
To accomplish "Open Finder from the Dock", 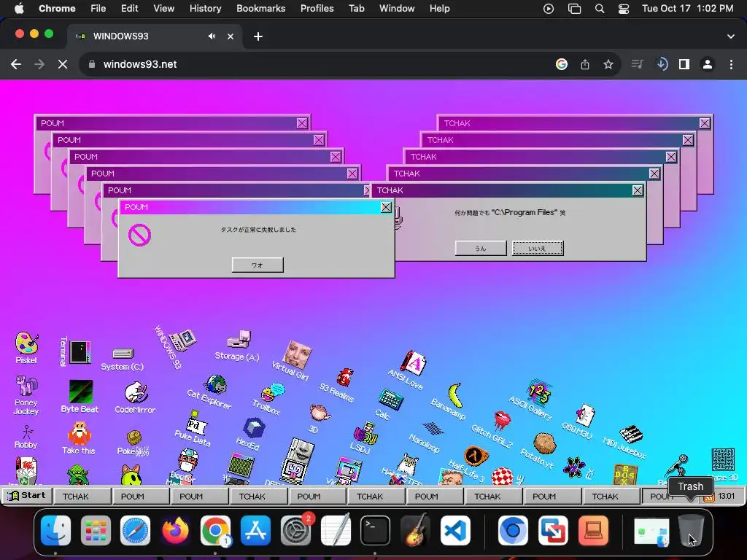I will (55, 530).
